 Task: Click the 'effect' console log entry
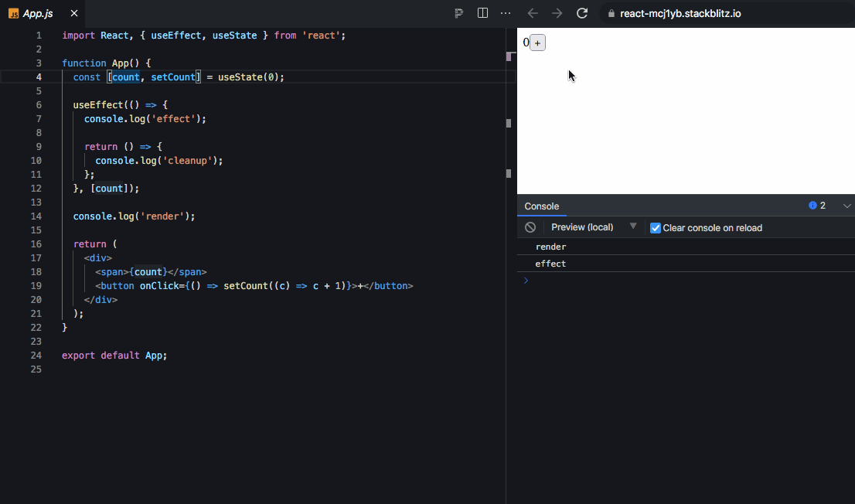click(686, 264)
